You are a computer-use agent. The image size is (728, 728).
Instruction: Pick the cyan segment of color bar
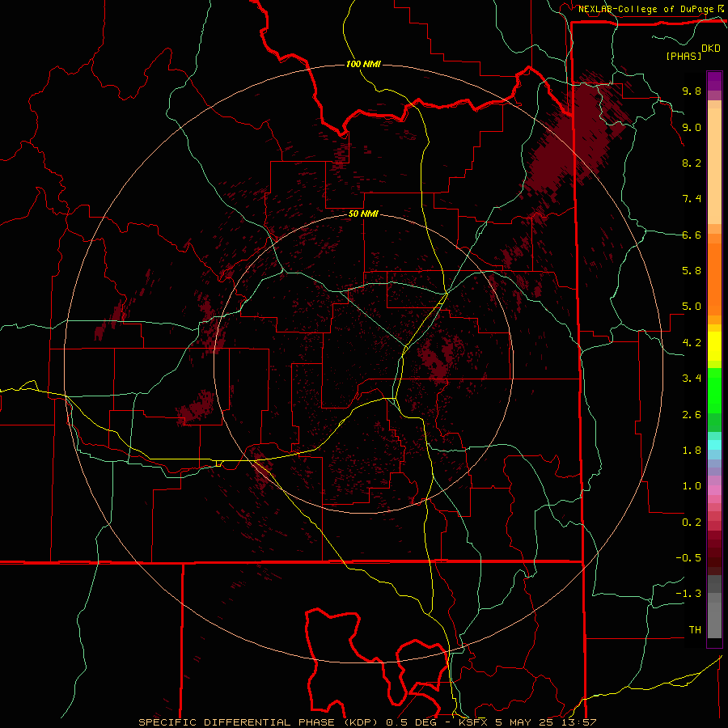714,444
